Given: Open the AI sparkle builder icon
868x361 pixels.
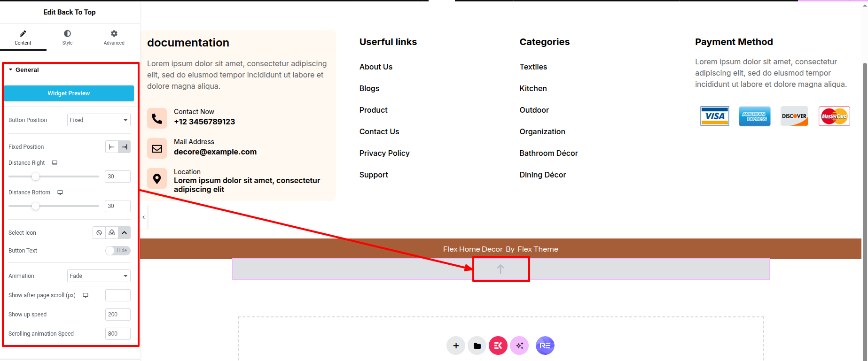Looking at the screenshot, I should 519,346.
